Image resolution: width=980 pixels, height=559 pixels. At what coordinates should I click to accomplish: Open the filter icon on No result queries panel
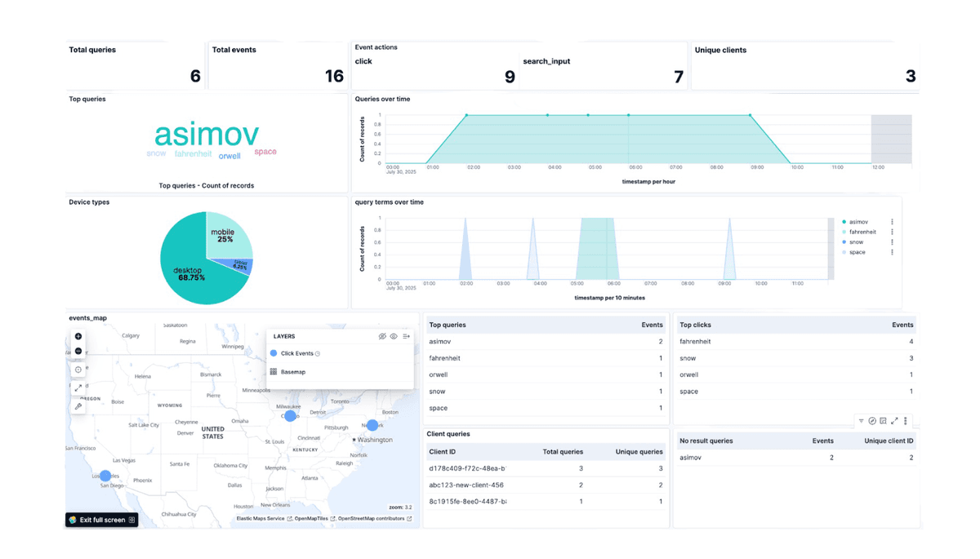tap(861, 421)
